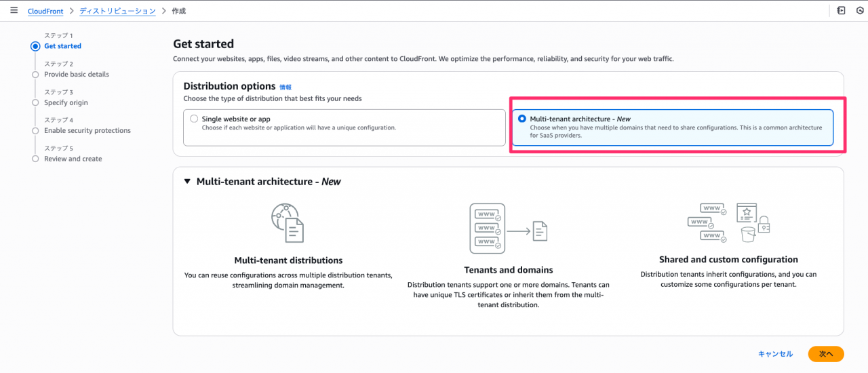868x373 pixels.
Task: Click the clock-style icon at top right
Action: pos(860,11)
